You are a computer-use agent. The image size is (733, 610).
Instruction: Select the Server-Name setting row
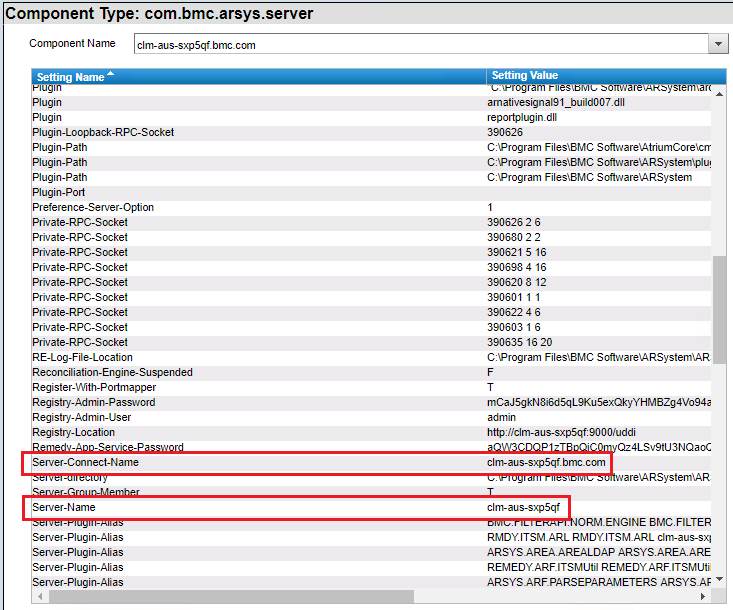(372, 507)
